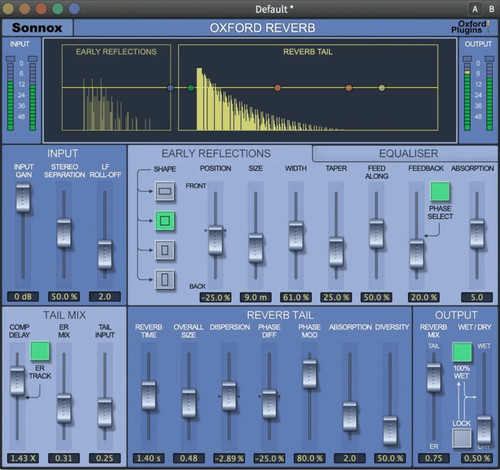
Task: Click the early reflections Absorption slider handle
Action: [x=477, y=233]
